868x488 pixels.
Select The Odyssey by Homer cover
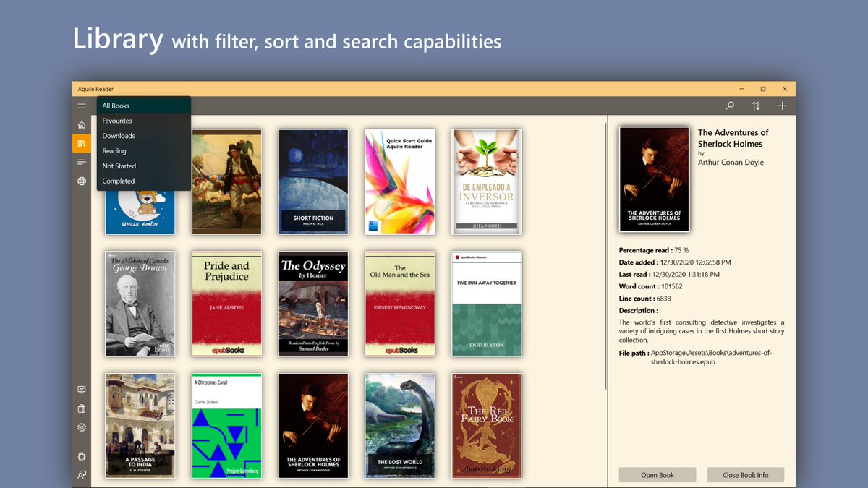point(314,304)
